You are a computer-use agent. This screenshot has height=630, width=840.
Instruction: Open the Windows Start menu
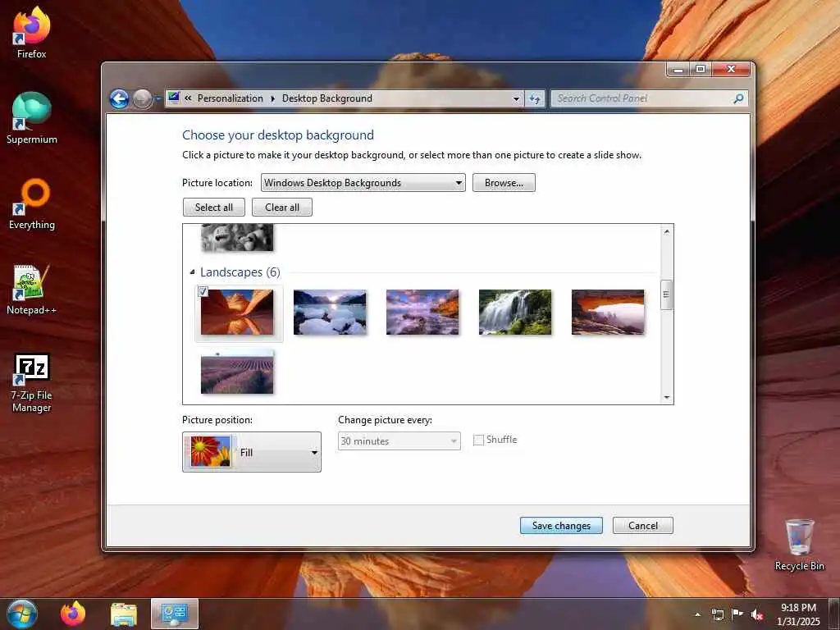coord(22,614)
